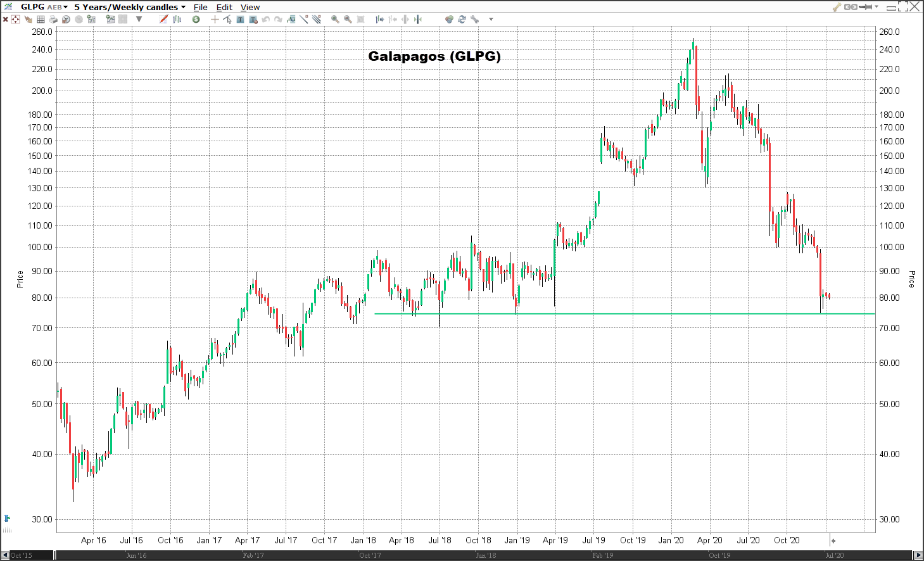Activate the crosshair cursor tool

(x=215, y=20)
